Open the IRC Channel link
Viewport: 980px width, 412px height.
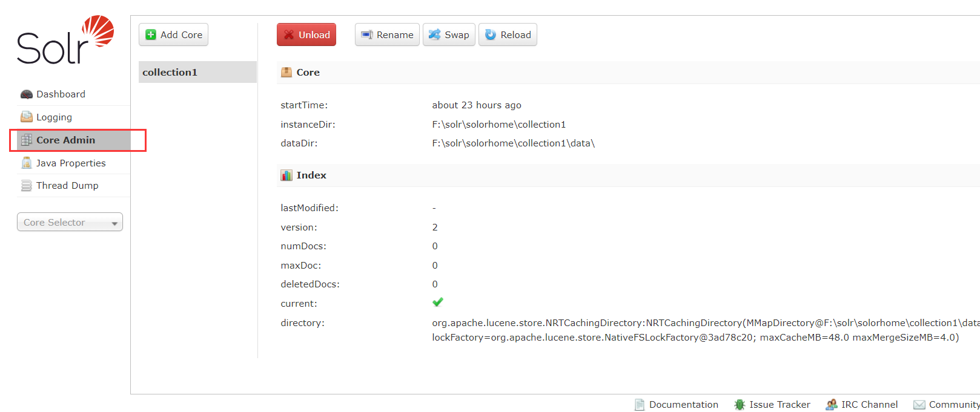(869, 405)
